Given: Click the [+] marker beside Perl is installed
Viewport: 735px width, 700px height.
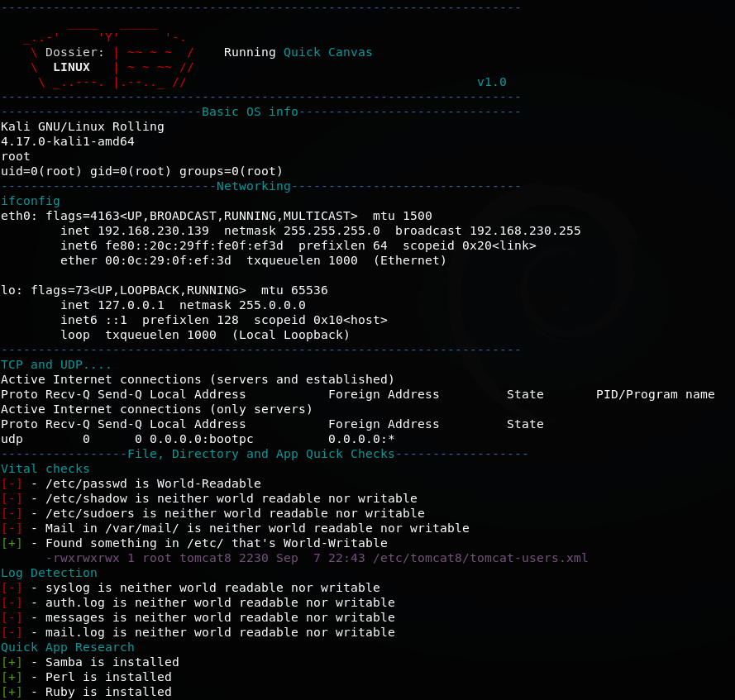Looking at the screenshot, I should pyautogui.click(x=12, y=677).
